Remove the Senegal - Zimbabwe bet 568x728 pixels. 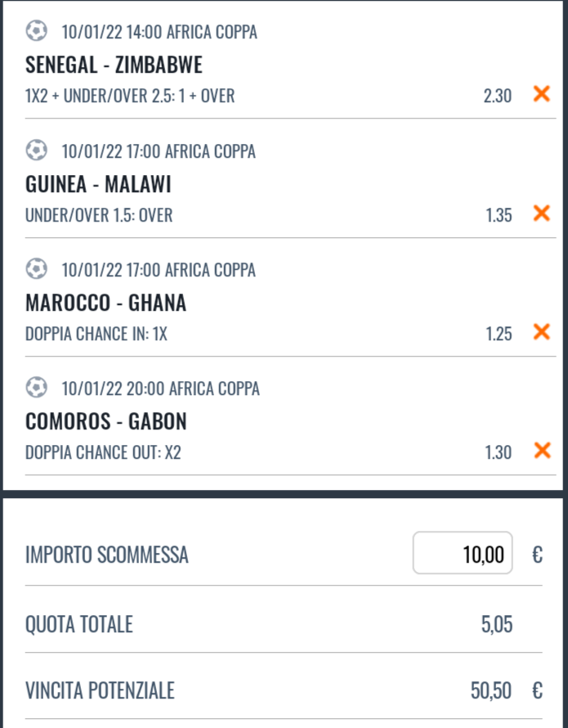pos(542,94)
